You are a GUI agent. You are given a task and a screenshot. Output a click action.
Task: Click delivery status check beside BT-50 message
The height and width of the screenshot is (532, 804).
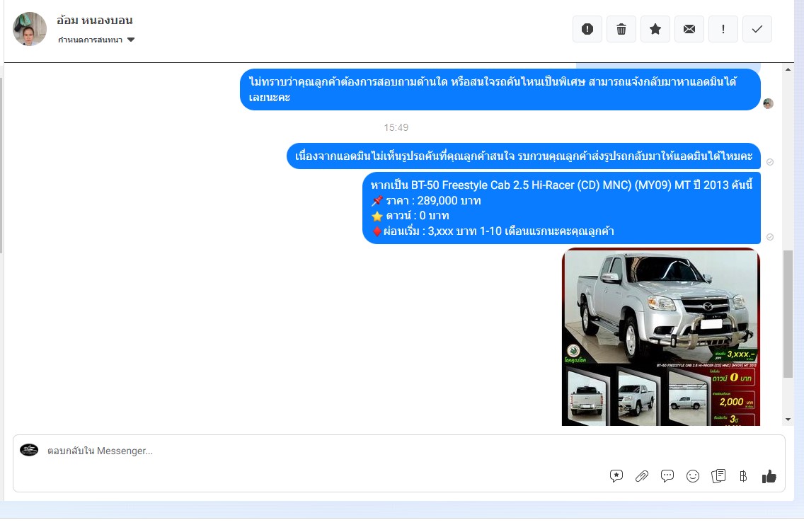click(x=769, y=237)
